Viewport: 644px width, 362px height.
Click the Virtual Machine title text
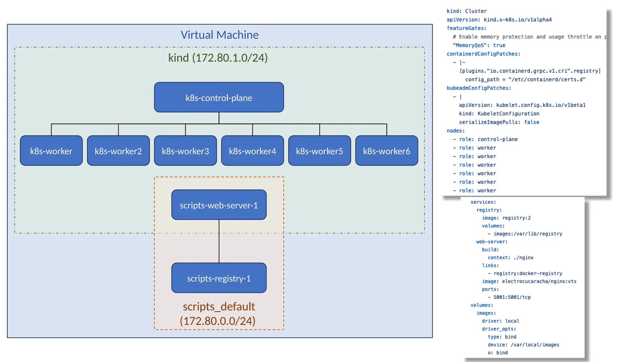pyautogui.click(x=219, y=35)
